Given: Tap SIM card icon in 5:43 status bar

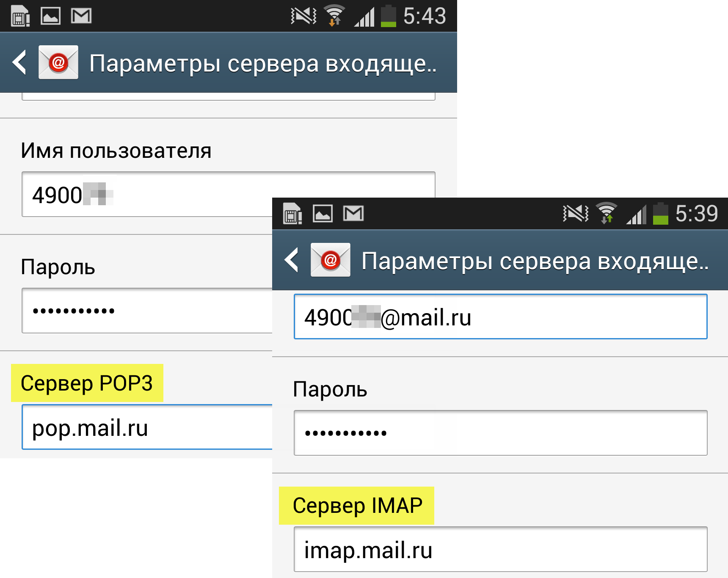Looking at the screenshot, I should click(x=20, y=16).
